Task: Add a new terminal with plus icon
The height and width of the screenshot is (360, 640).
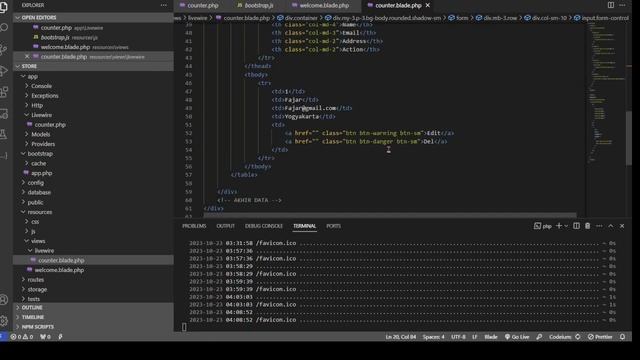Action: [x=559, y=226]
